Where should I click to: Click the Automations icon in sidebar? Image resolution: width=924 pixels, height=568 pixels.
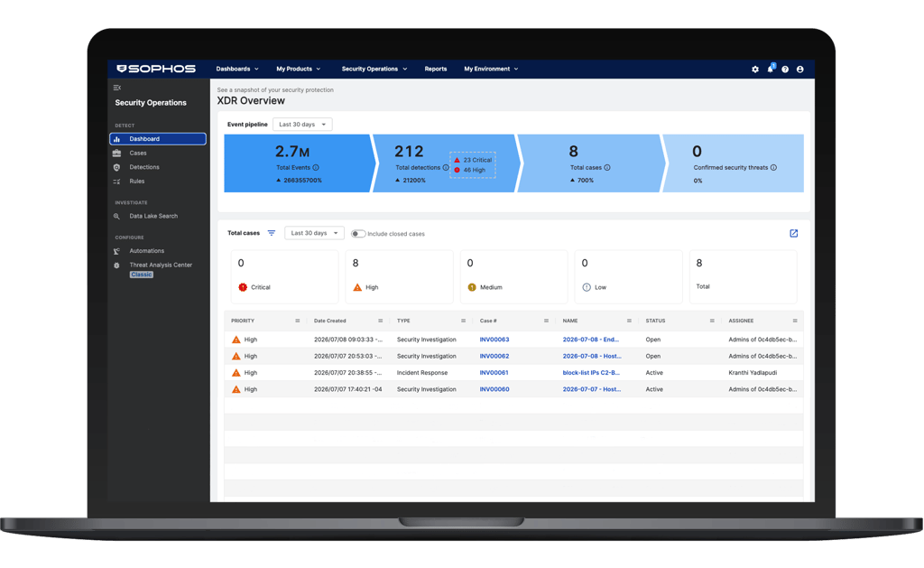[x=116, y=251]
